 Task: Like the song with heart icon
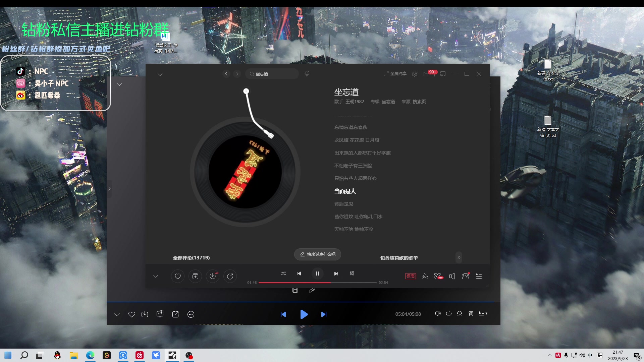(x=178, y=276)
